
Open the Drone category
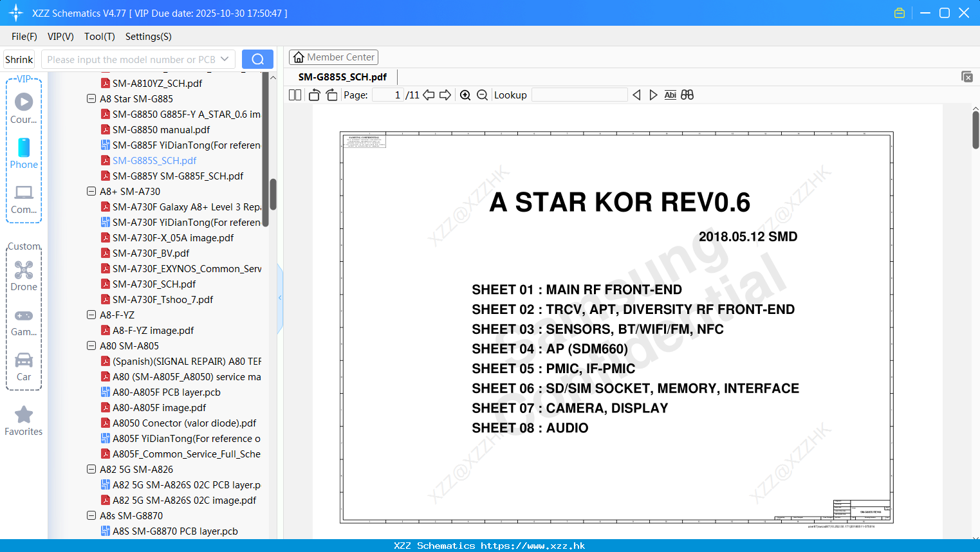pyautogui.click(x=24, y=276)
